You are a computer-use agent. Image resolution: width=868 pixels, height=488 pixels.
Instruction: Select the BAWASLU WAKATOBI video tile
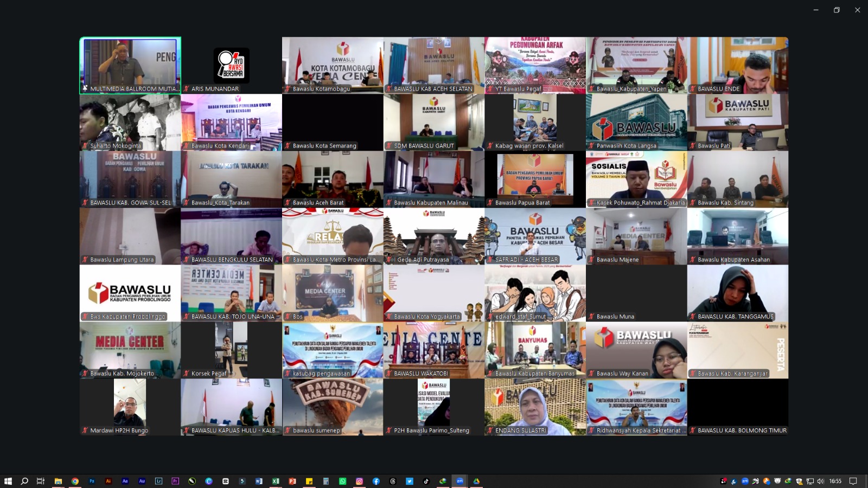(x=434, y=350)
